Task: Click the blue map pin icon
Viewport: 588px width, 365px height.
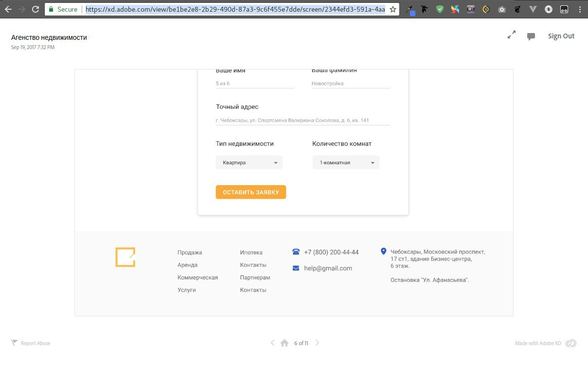Action: (x=383, y=251)
